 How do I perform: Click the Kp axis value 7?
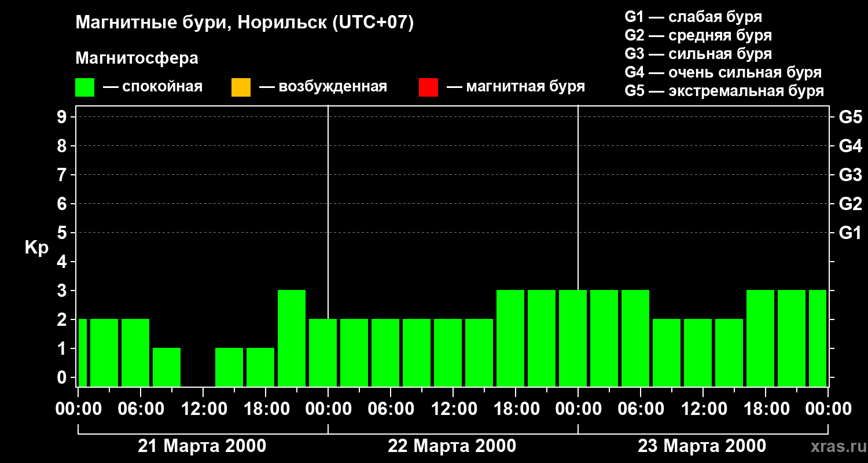point(63,175)
